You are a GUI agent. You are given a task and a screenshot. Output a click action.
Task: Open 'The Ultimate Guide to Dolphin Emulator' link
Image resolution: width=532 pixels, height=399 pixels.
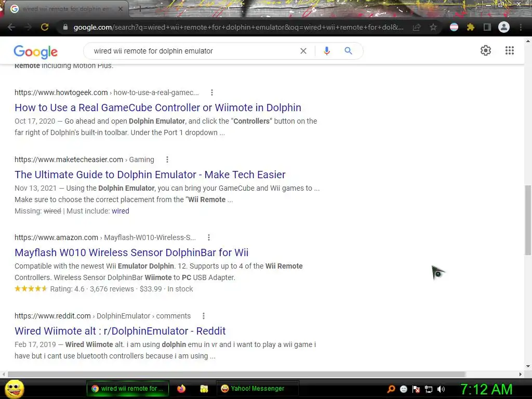[150, 175]
